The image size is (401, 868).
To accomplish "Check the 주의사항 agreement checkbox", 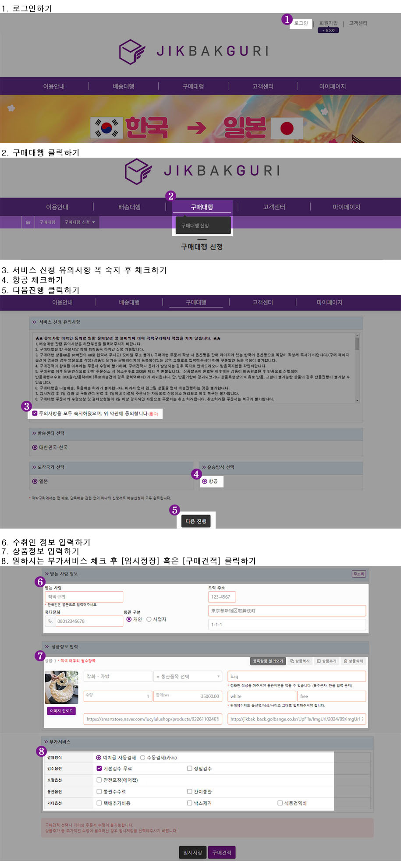I will 35,413.
